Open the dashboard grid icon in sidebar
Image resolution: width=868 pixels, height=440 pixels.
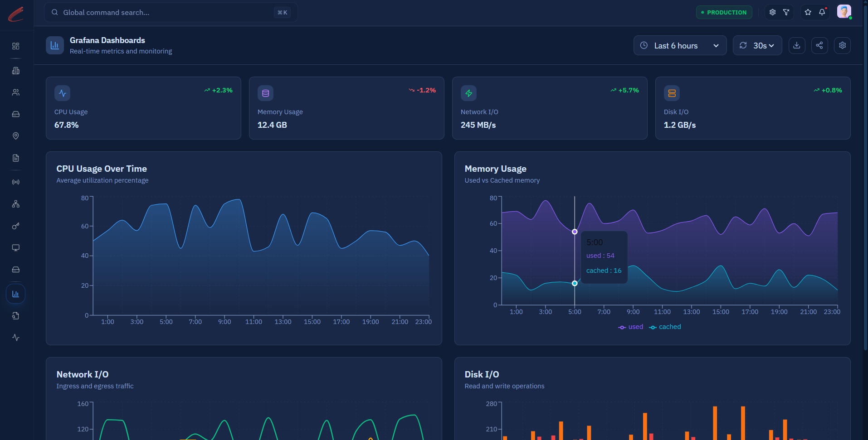pos(16,46)
